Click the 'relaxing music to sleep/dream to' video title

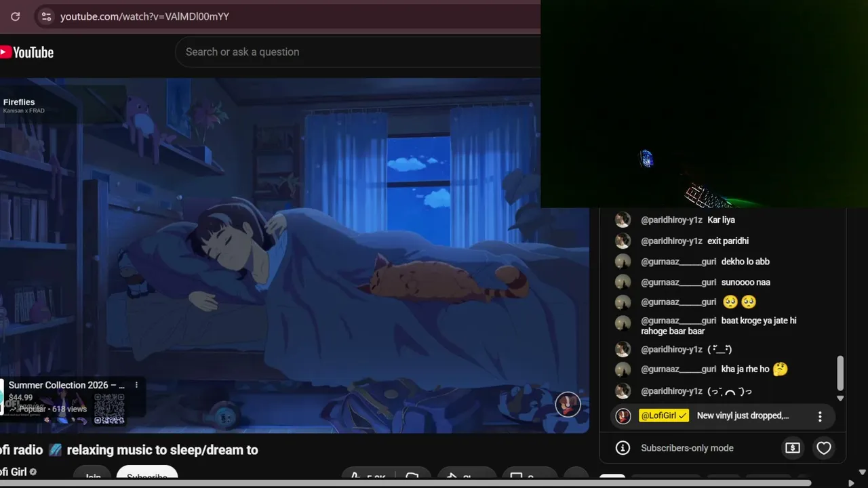162,450
